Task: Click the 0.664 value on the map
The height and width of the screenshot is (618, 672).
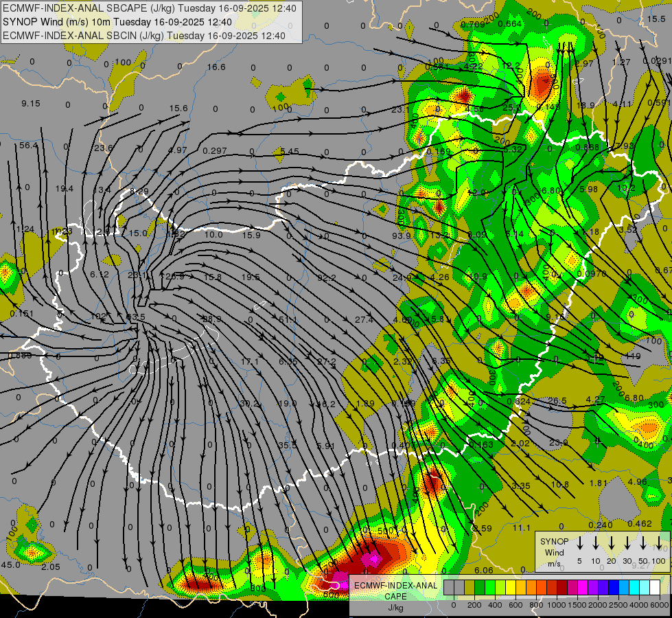Action: (509, 23)
